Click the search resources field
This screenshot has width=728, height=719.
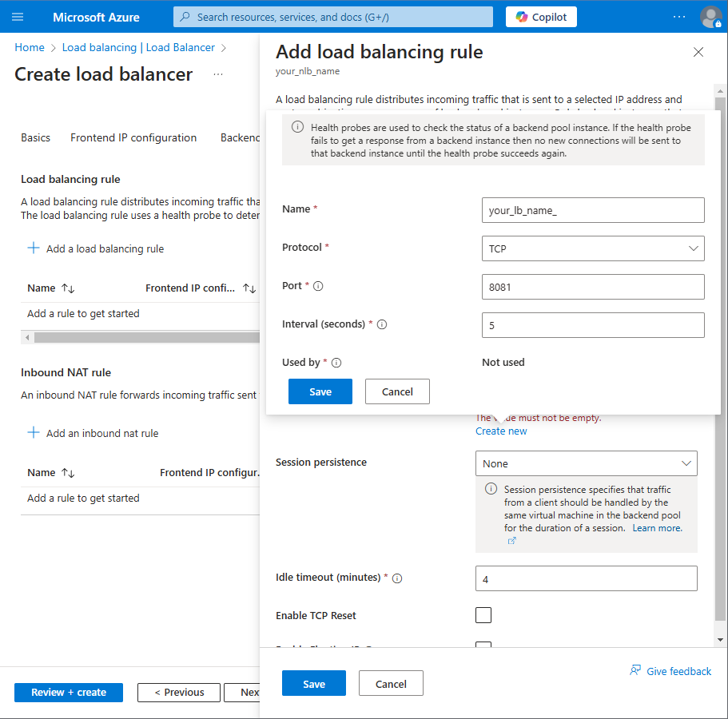tap(333, 17)
